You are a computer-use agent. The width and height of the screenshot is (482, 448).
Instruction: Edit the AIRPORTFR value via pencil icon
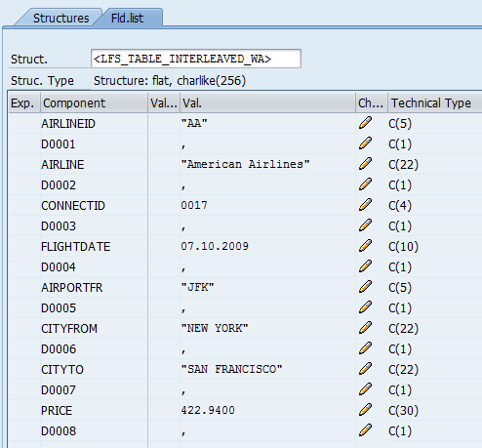365,287
